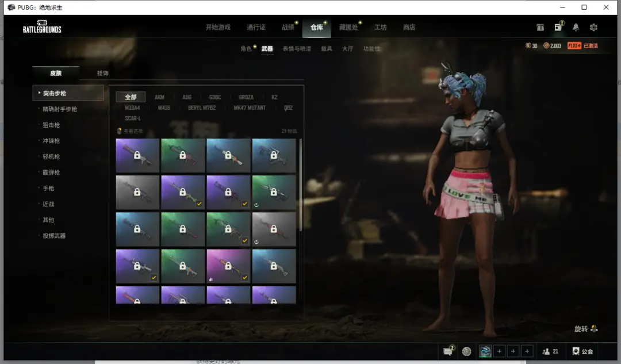Filter skins by QBZ
Viewport: 621px width, 364px height.
pyautogui.click(x=288, y=108)
